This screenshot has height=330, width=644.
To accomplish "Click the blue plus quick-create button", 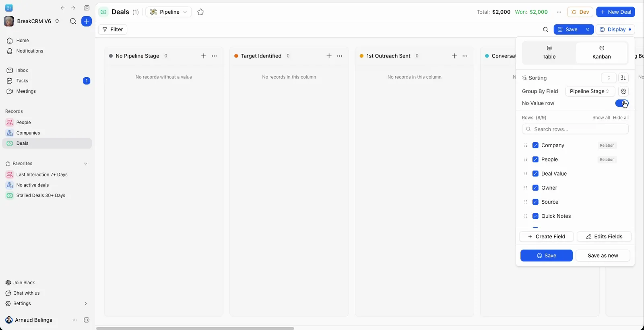I will [87, 21].
